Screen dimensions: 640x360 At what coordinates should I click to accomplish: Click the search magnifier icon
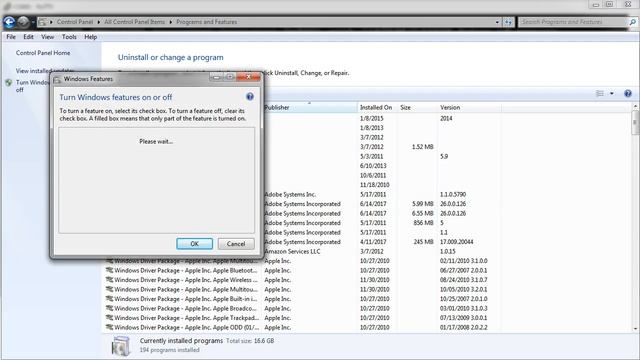tap(633, 22)
